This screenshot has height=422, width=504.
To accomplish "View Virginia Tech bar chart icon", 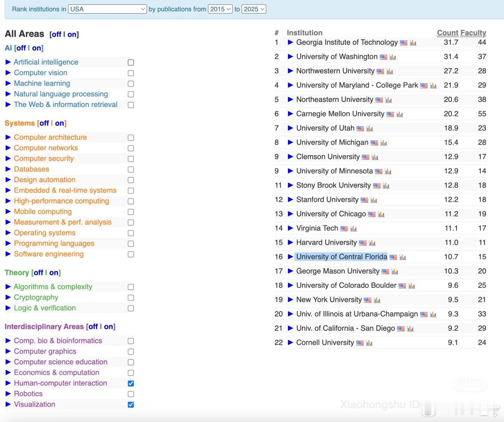I will pos(353,229).
